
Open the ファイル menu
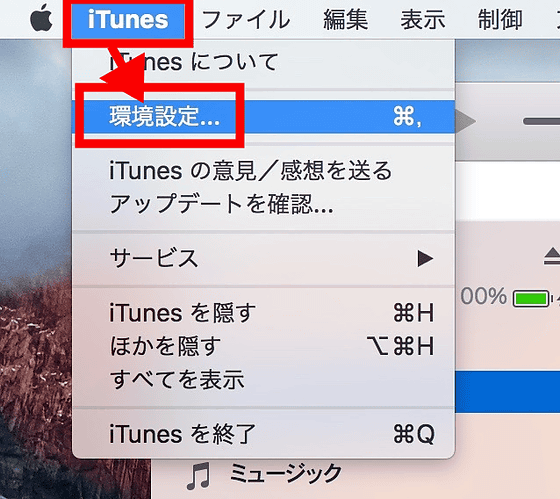[246, 20]
